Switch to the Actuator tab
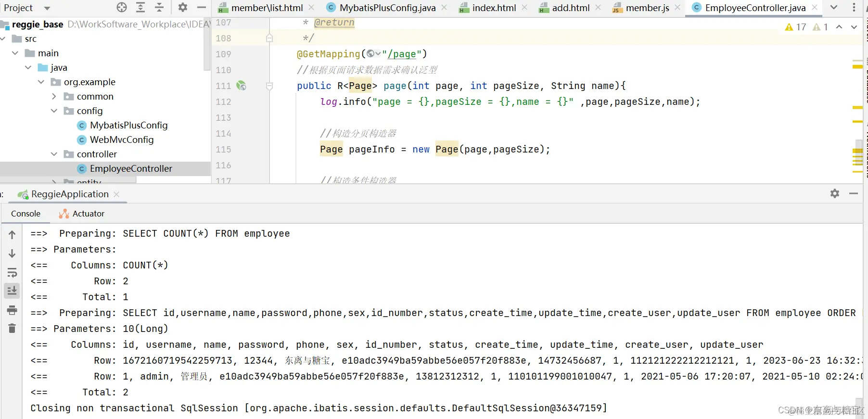868x419 pixels. tap(81, 214)
